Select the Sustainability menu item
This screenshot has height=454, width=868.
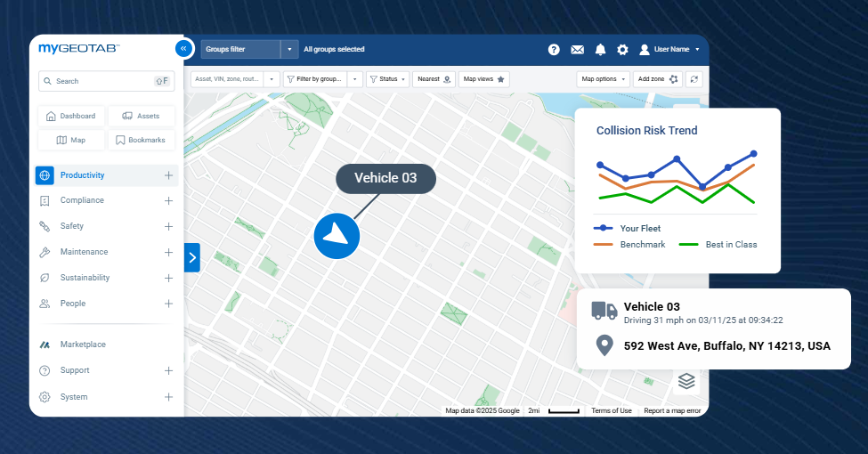(x=107, y=278)
